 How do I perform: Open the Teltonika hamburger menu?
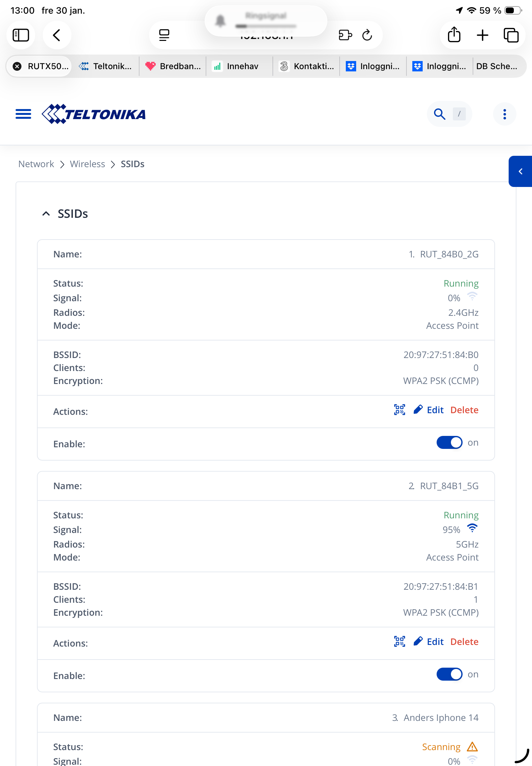(x=23, y=114)
